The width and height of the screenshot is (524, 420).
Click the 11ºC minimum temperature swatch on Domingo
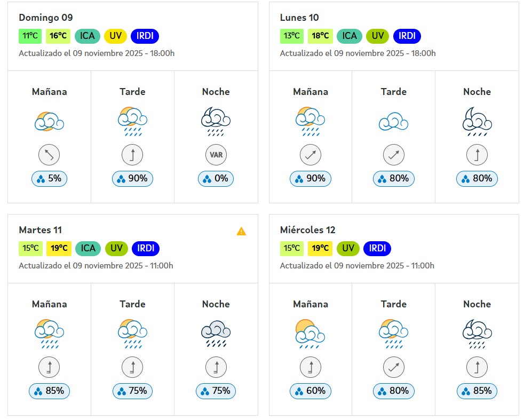pyautogui.click(x=30, y=36)
